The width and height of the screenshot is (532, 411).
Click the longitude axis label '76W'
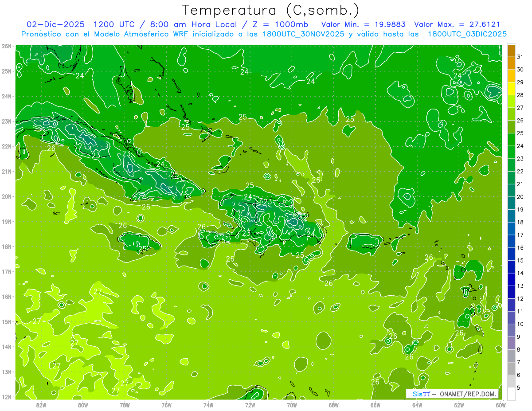pyautogui.click(x=167, y=405)
